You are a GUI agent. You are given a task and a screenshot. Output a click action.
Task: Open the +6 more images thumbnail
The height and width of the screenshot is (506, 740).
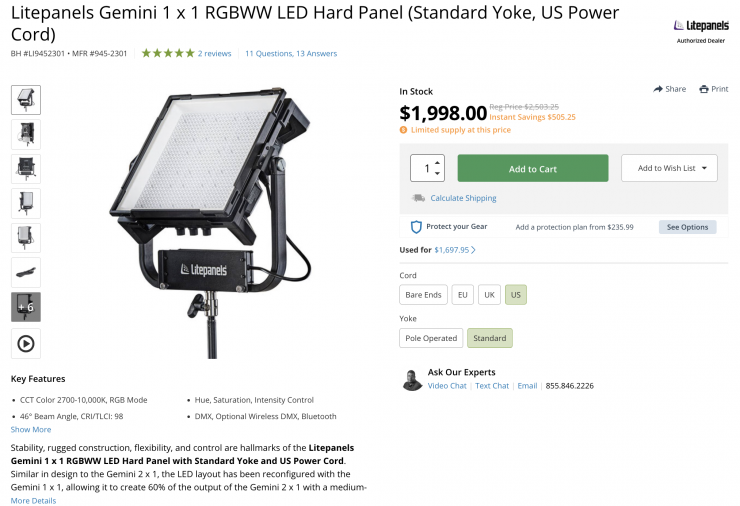(x=26, y=307)
